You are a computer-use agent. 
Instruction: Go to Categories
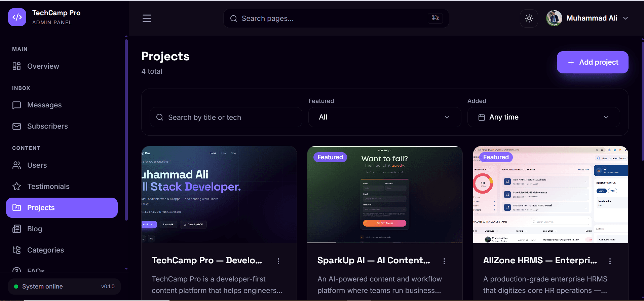pyautogui.click(x=62, y=250)
